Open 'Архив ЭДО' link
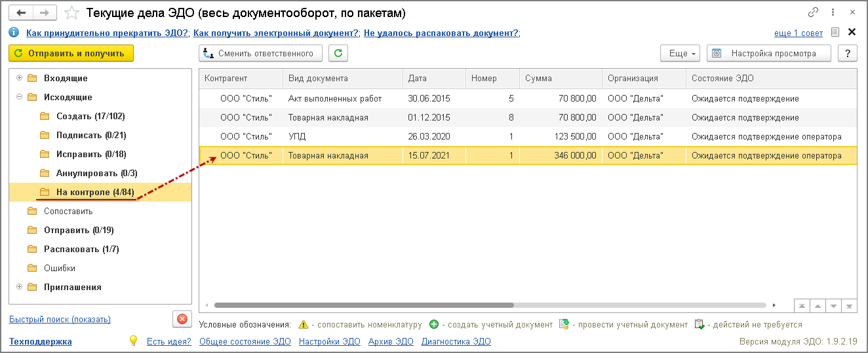Viewport: 868px width, 353px height. (391, 341)
